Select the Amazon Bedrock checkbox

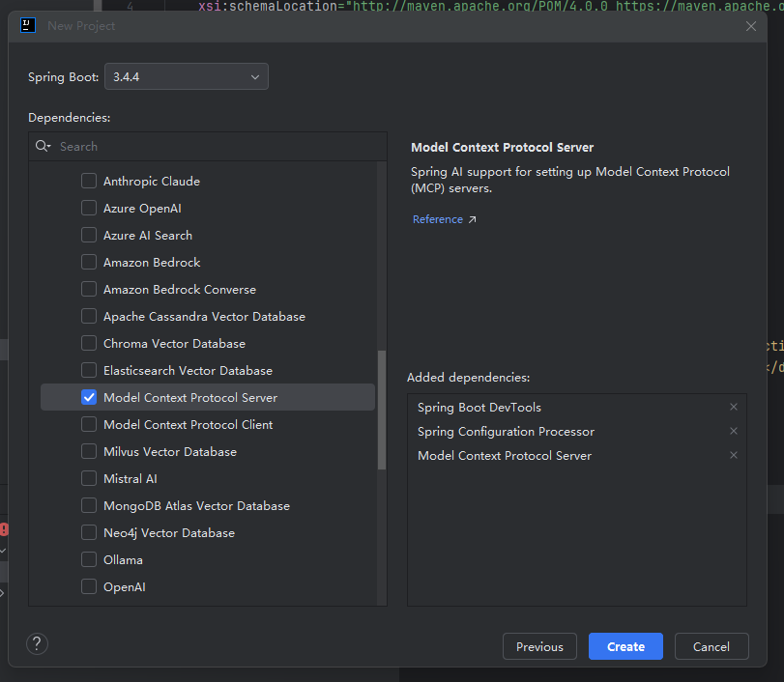click(x=89, y=262)
